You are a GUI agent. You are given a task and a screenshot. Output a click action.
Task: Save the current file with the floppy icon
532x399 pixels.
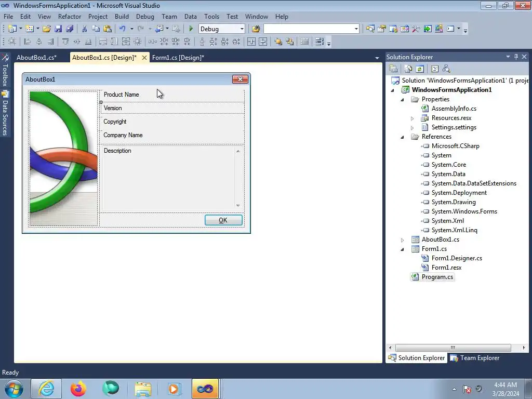point(58,29)
